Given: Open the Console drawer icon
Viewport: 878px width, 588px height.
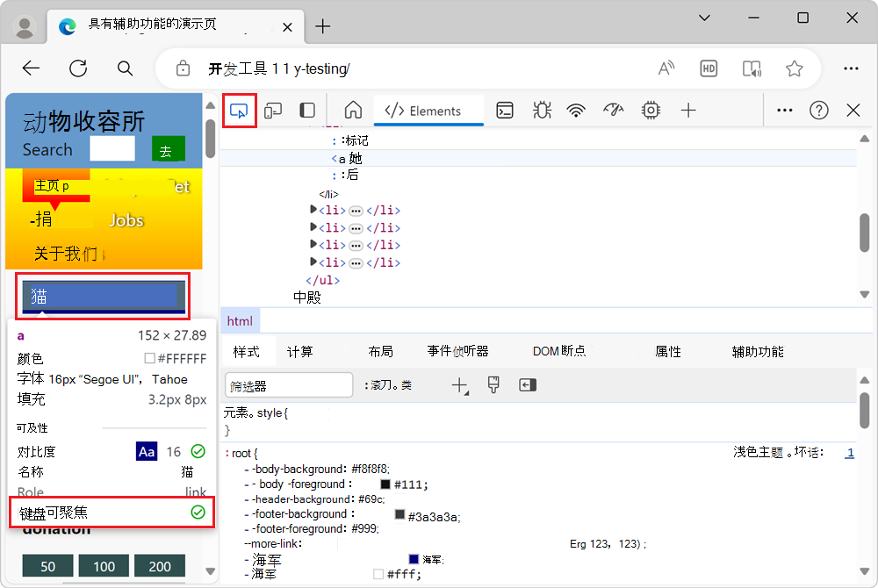Looking at the screenshot, I should (505, 110).
